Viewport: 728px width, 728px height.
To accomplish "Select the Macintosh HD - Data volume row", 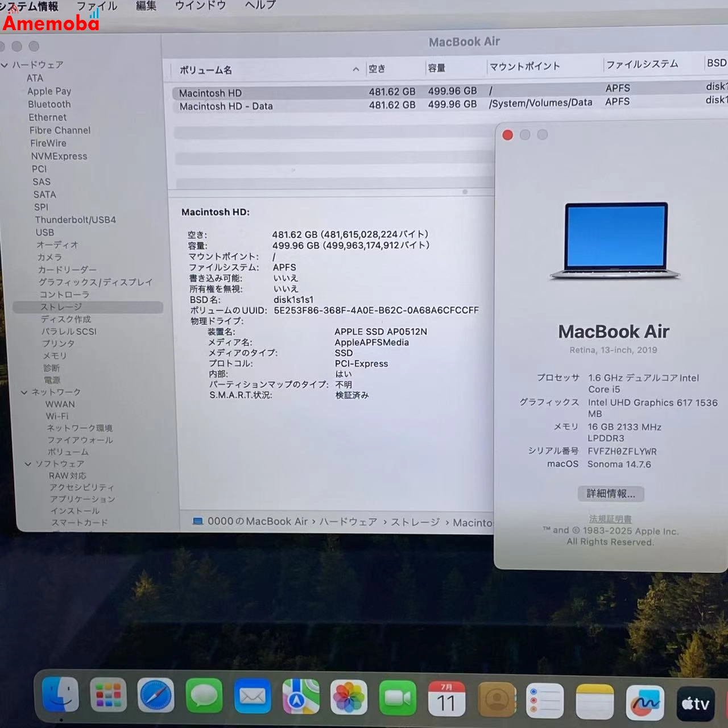I will click(226, 106).
